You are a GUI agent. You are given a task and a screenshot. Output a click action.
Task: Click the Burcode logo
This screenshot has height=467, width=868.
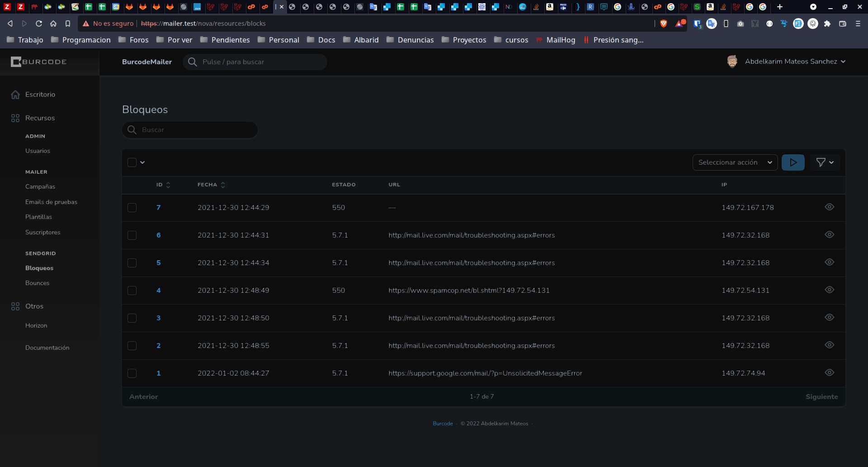click(39, 62)
